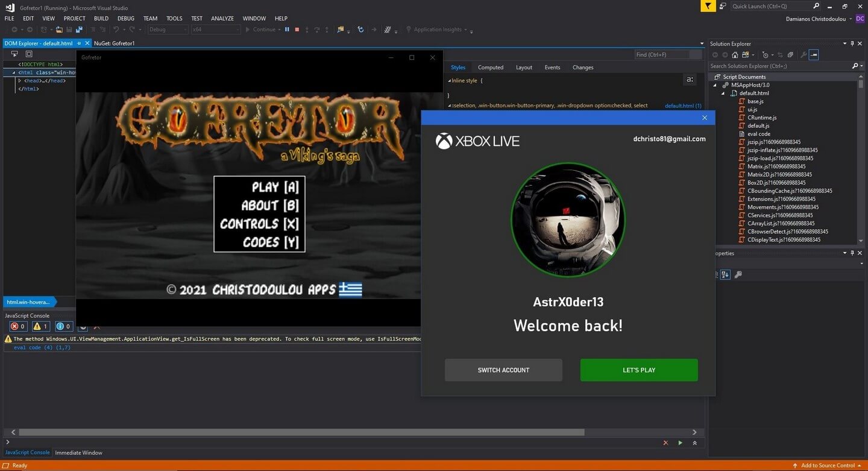Open the Debug configuration dropdown
This screenshot has width=868, height=471.
pos(168,30)
